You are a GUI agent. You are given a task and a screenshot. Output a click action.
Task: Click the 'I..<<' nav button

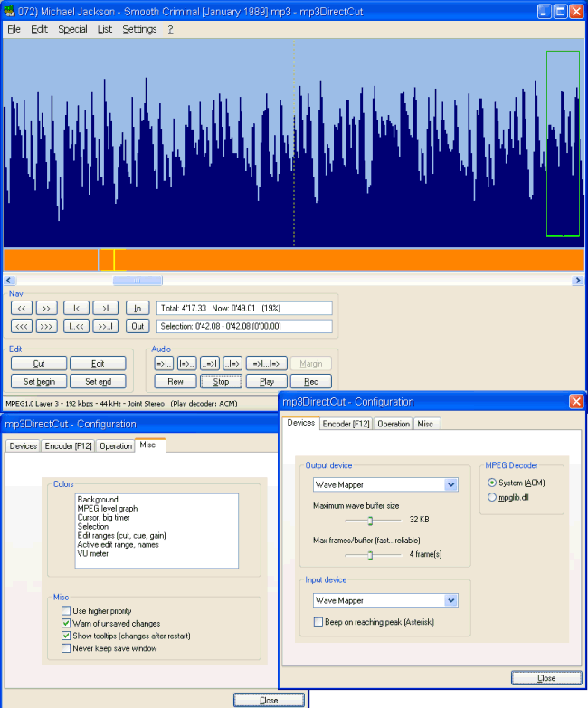click(x=76, y=326)
